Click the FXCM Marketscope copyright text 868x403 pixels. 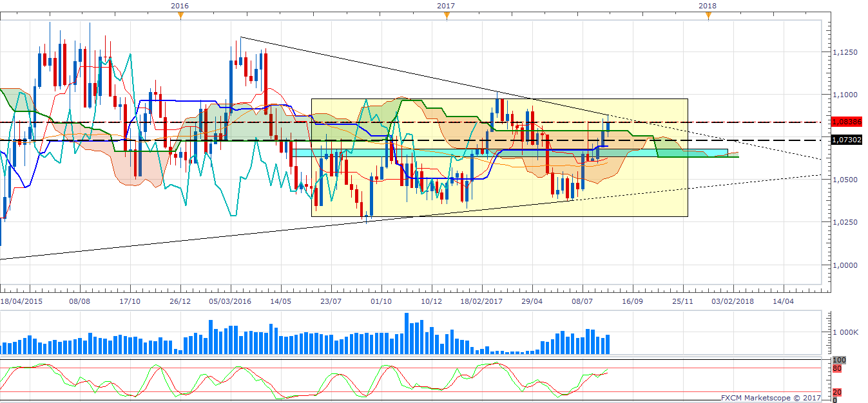[771, 398]
